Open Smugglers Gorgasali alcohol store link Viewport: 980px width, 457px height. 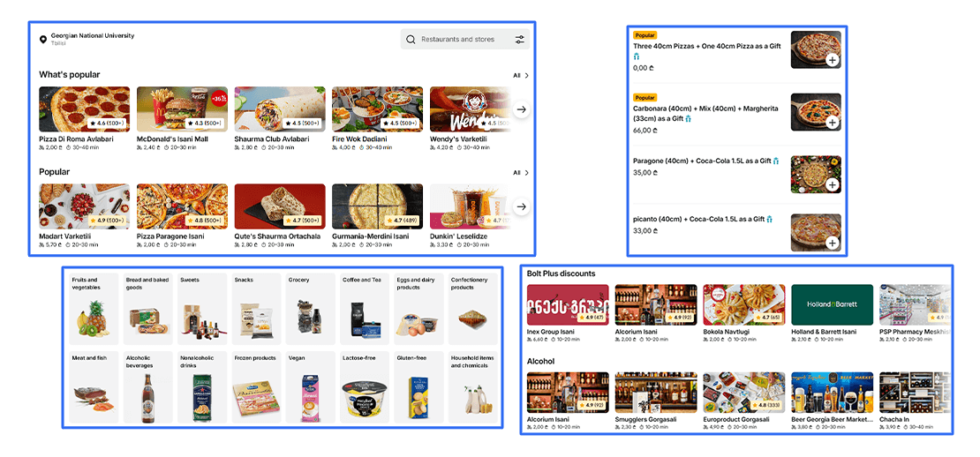(656, 401)
